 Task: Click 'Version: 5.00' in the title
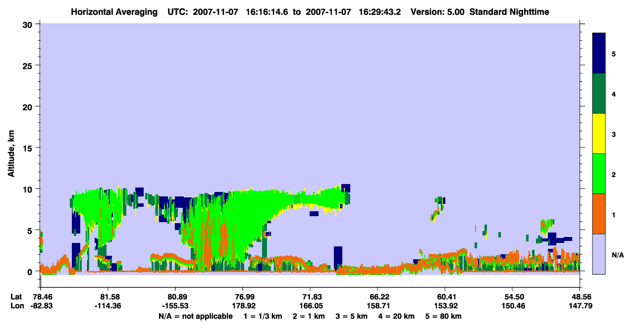point(438,12)
